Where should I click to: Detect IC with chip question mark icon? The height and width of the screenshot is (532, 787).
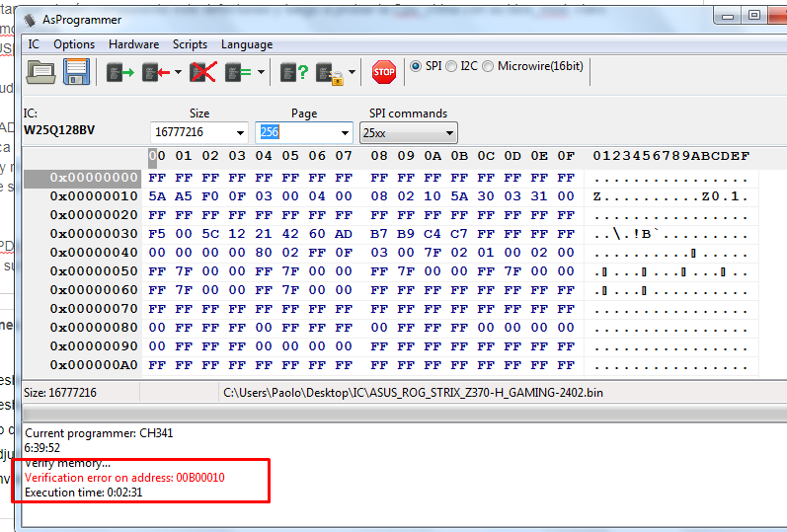coord(294,73)
